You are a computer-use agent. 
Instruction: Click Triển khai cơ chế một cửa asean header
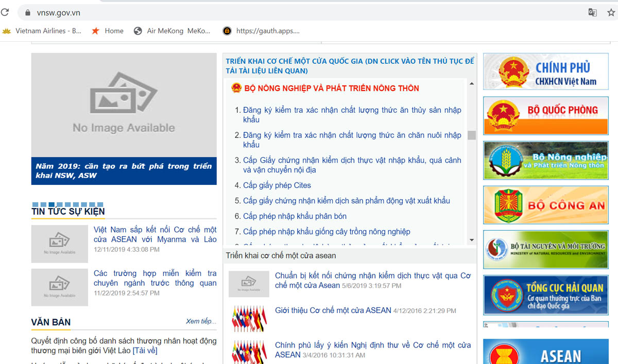281,255
